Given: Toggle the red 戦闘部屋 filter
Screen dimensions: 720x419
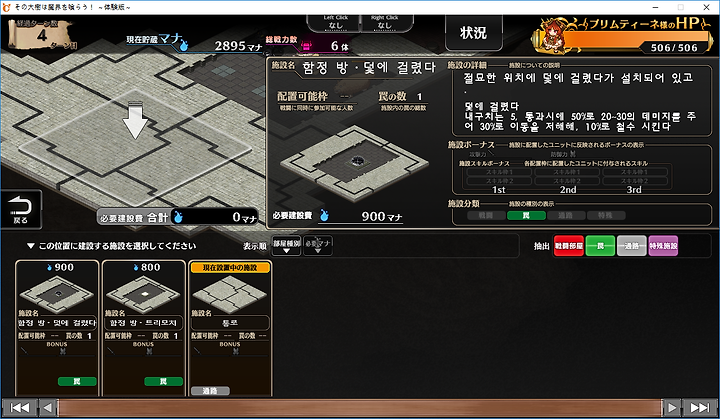Looking at the screenshot, I should click(568, 246).
